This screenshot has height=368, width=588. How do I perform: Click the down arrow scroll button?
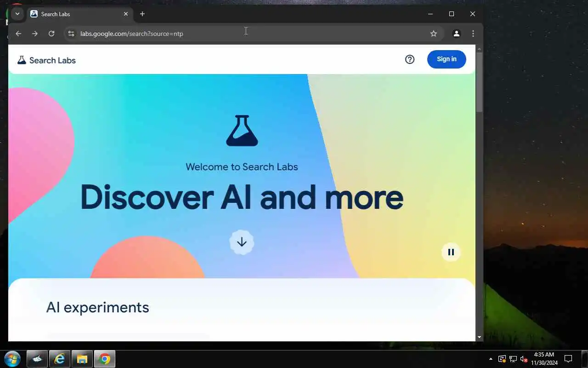click(242, 242)
